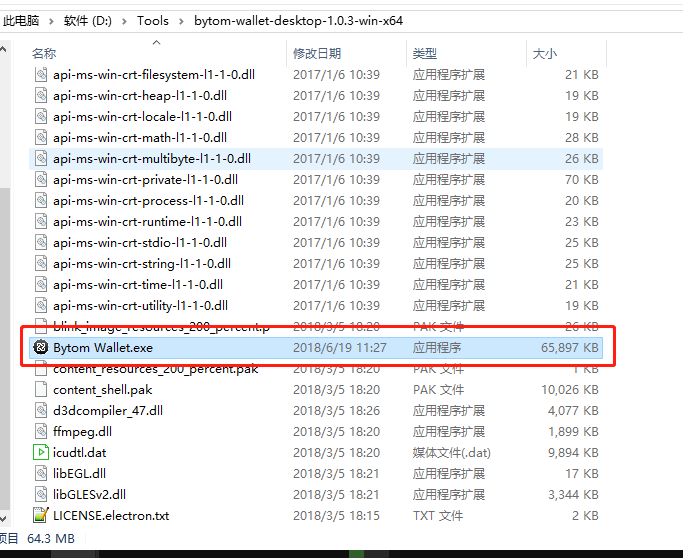This screenshot has height=558, width=683.
Task: Click the api-ms-win-crt-string dll icon
Action: point(41,263)
